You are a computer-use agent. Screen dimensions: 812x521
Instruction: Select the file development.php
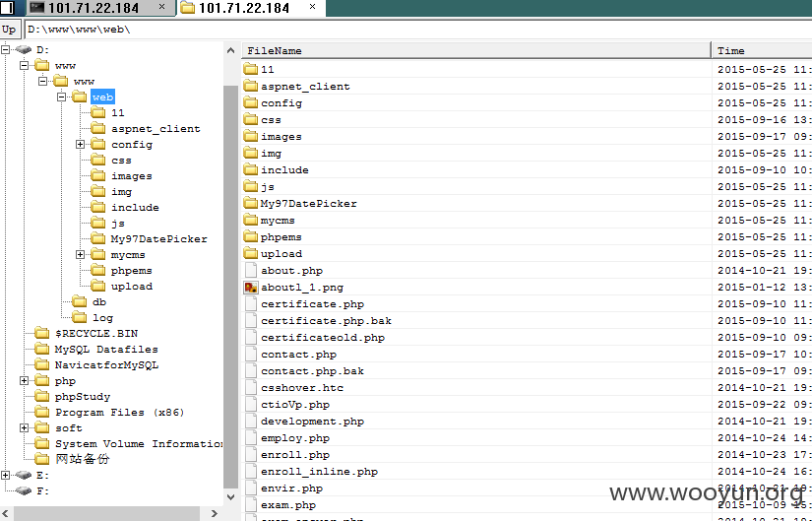pyautogui.click(x=312, y=421)
